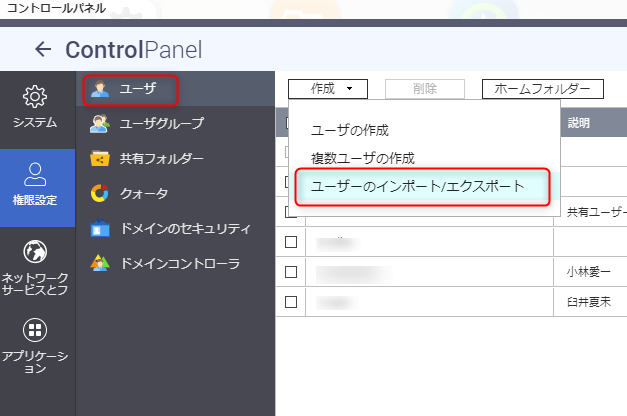Click the クォータ circular icon
The image size is (627, 416).
(x=99, y=193)
